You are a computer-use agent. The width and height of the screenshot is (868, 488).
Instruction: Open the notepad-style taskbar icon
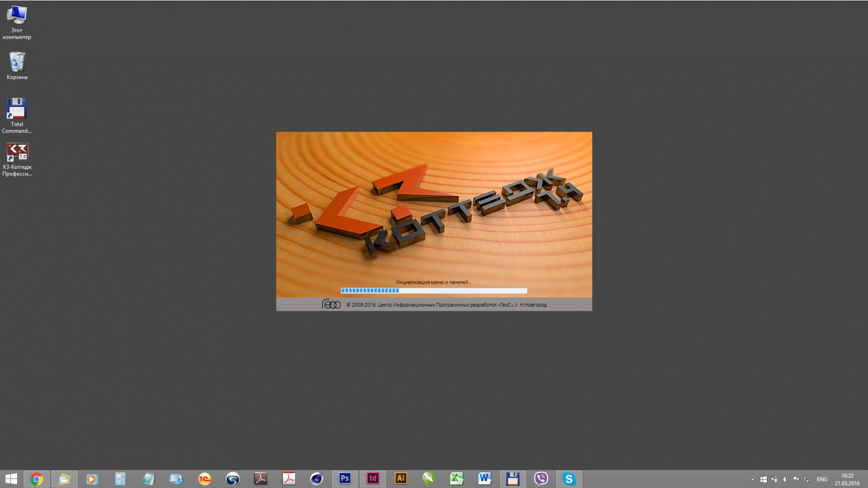[x=148, y=479]
